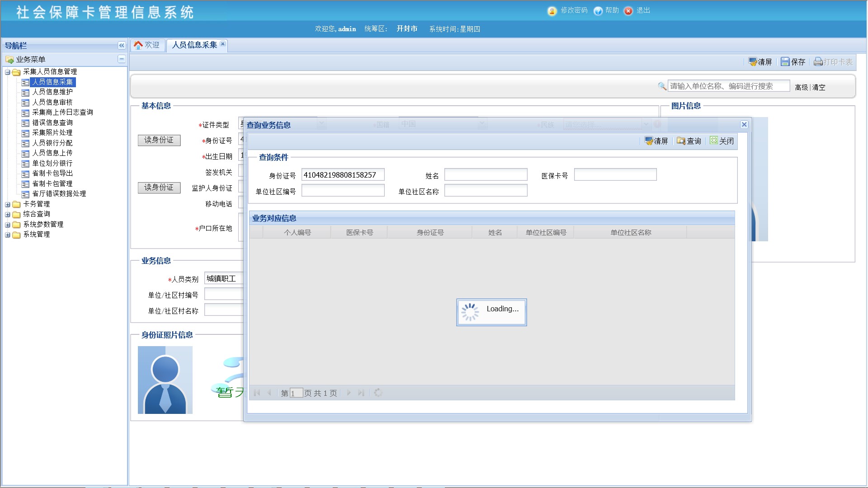This screenshot has width=868, height=488.
Task: Open 人员信息上传 tree item
Action: [52, 153]
